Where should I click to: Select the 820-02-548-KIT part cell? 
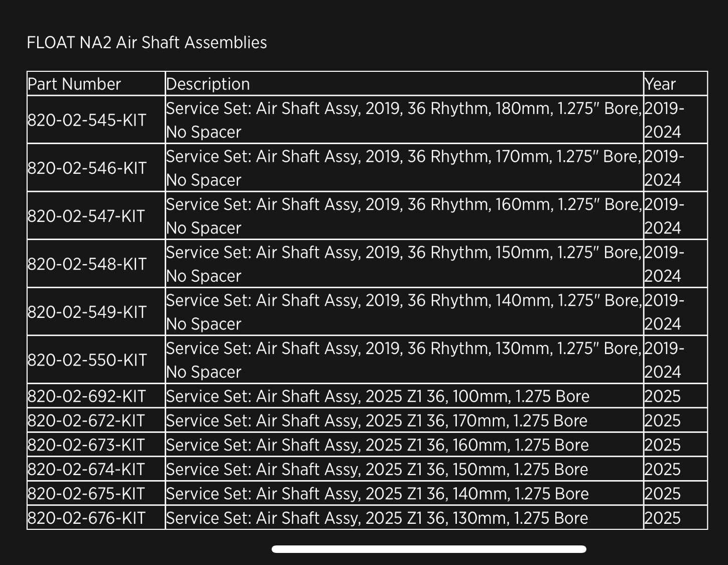pyautogui.click(x=87, y=264)
